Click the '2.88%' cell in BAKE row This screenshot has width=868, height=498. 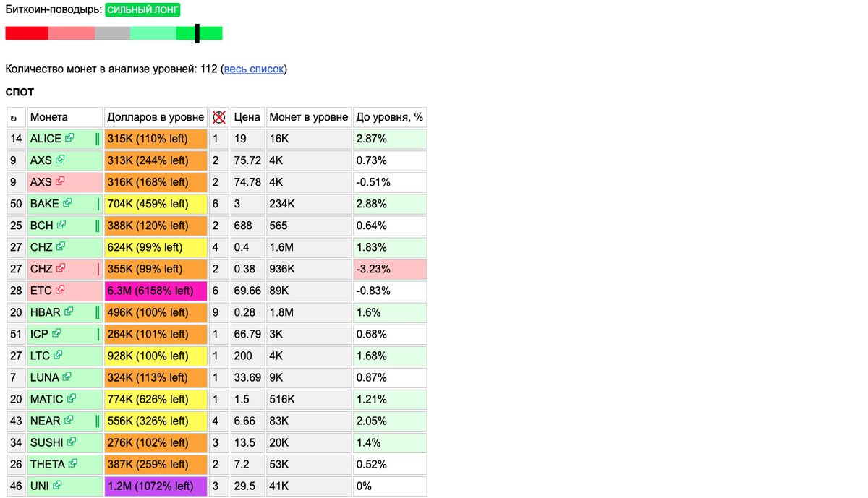(390, 204)
